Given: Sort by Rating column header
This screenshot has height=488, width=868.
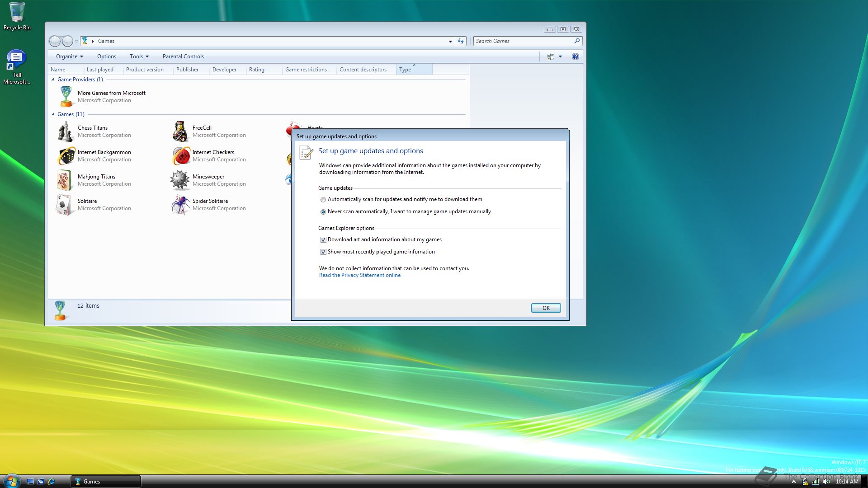Looking at the screenshot, I should [x=264, y=70].
